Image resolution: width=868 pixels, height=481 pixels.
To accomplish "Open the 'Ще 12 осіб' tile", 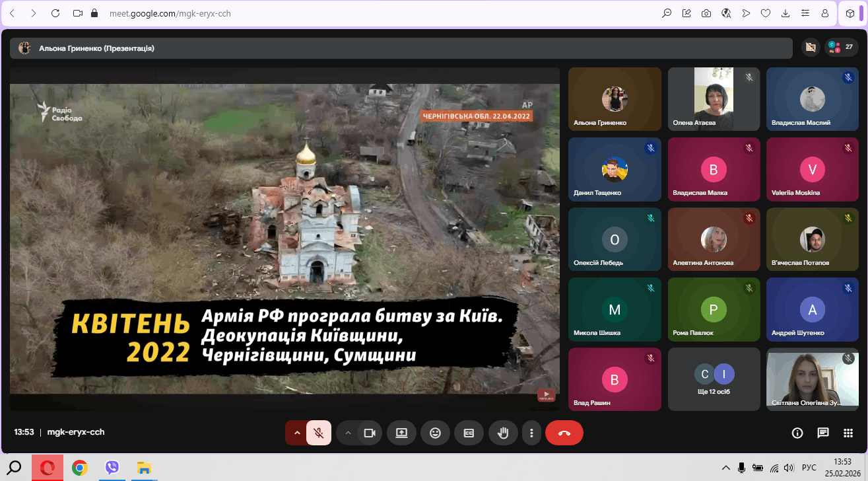I will click(714, 379).
